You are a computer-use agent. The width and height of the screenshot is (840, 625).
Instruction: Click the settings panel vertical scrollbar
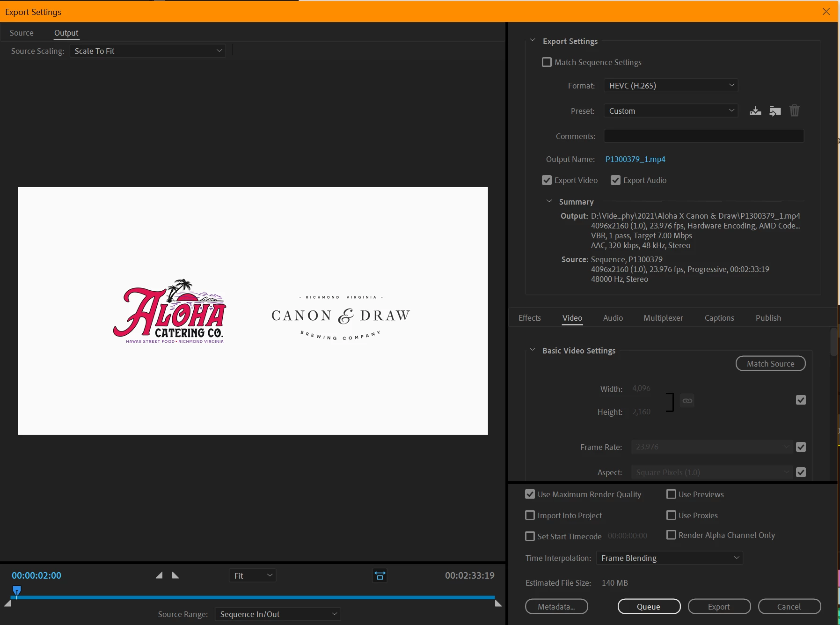coord(833,342)
